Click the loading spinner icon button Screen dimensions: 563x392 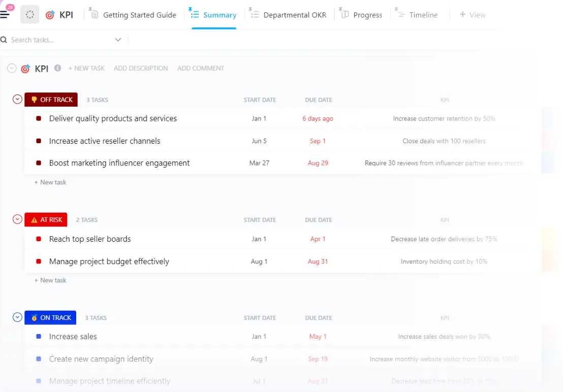coord(30,15)
